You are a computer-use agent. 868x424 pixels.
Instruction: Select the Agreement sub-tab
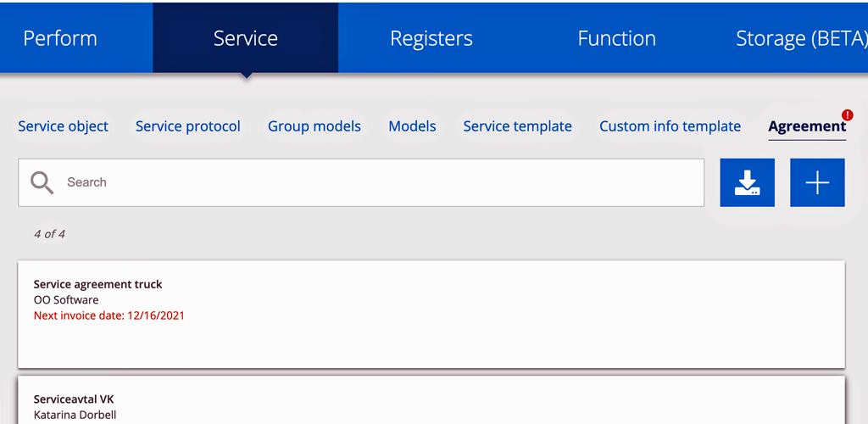click(807, 126)
